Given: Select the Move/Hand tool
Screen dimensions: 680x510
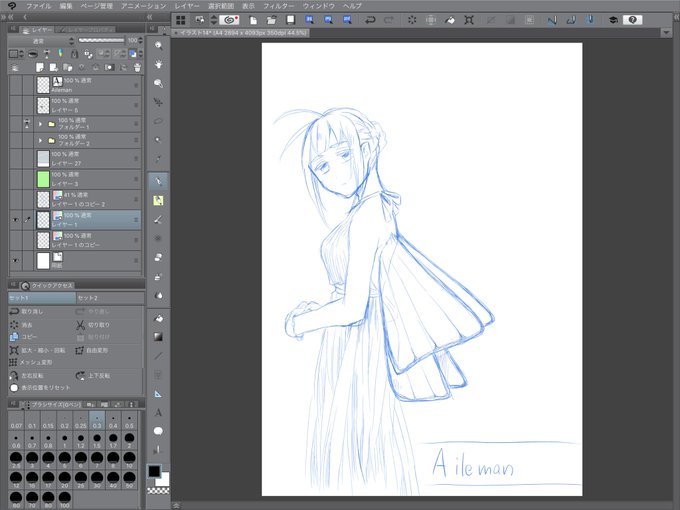Looking at the screenshot, I should pyautogui.click(x=158, y=65).
